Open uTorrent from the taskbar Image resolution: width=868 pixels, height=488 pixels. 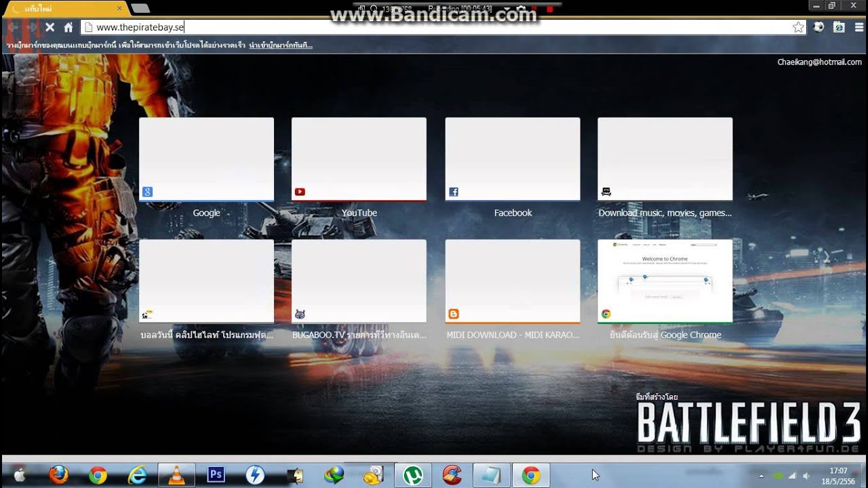(412, 475)
